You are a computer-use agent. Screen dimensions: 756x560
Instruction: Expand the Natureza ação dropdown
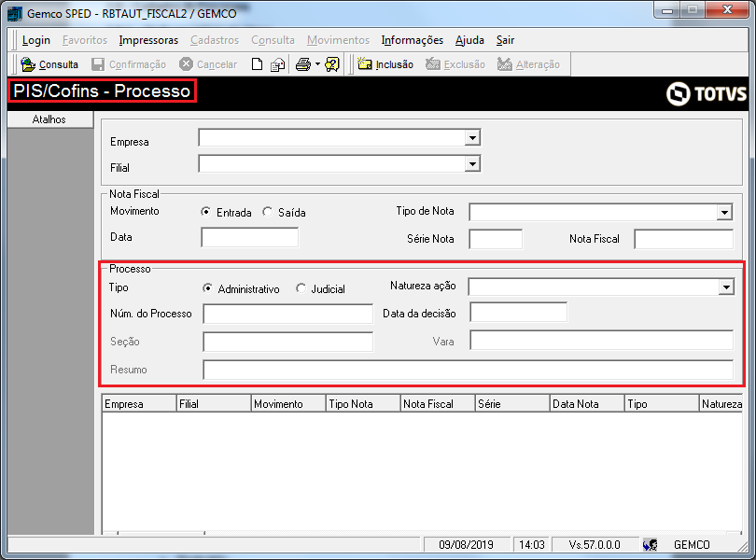pyautogui.click(x=726, y=287)
